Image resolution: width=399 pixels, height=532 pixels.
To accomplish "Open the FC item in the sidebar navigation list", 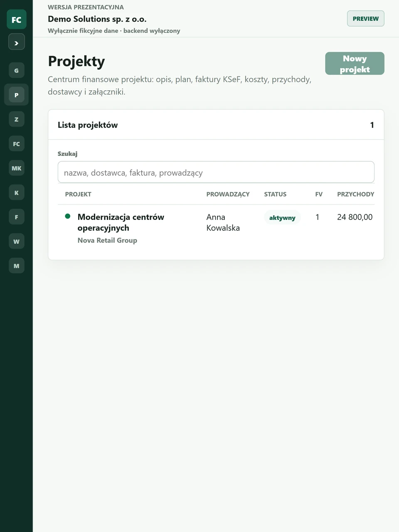I will [17, 144].
